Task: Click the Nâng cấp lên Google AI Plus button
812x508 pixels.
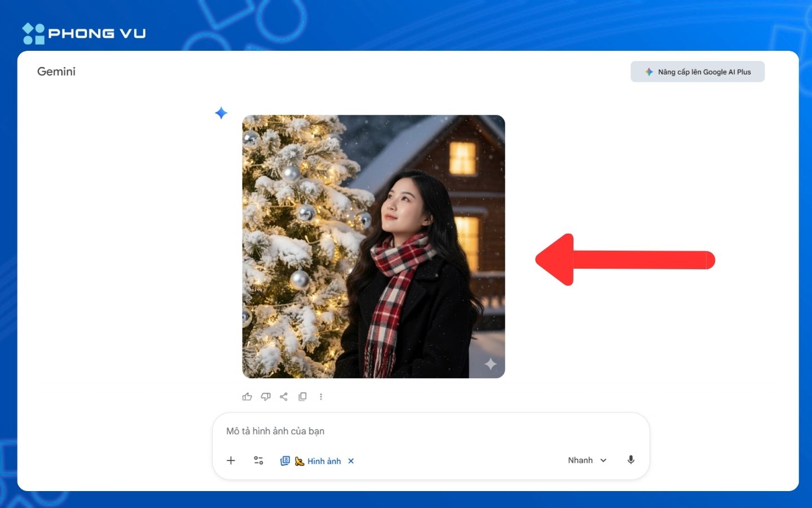Action: point(698,72)
